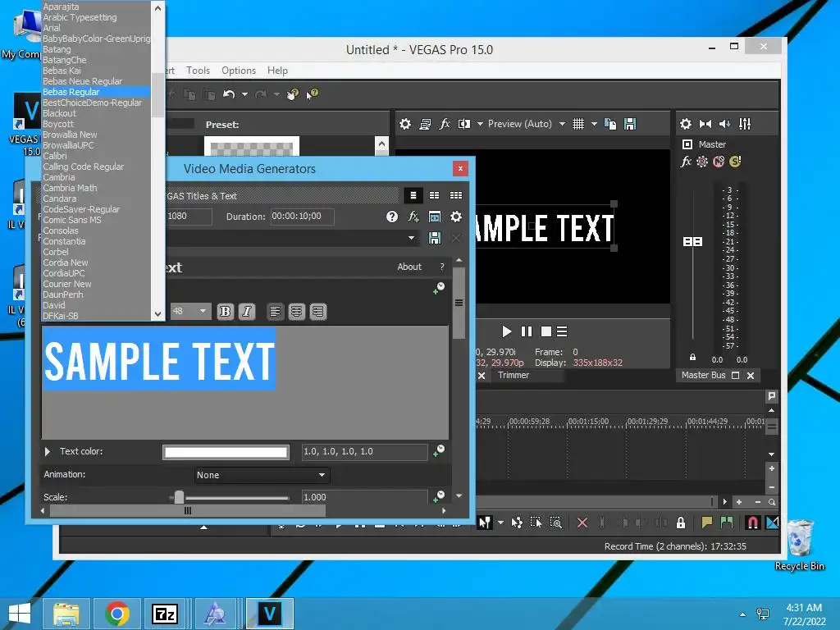Image resolution: width=840 pixels, height=630 pixels.
Task: Click the Undo arrow in VEGAS toolbar
Action: (229, 94)
